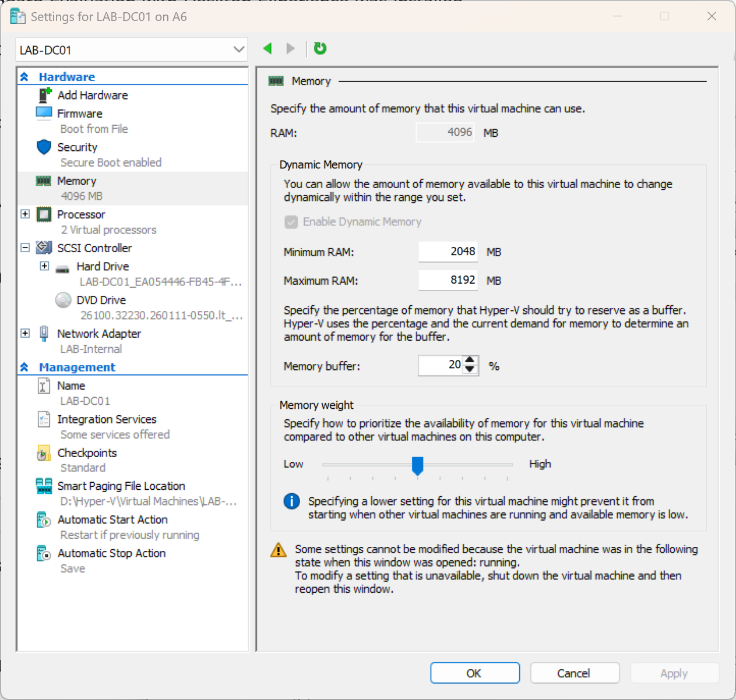Image resolution: width=736 pixels, height=700 pixels.
Task: Close the settings window
Action: pos(712,16)
